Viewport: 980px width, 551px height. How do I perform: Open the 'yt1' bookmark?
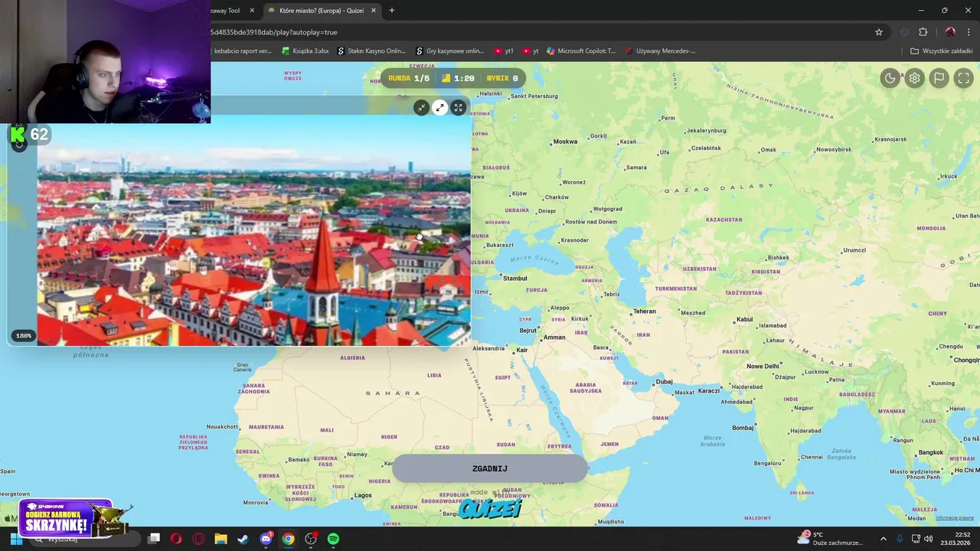pyautogui.click(x=504, y=51)
